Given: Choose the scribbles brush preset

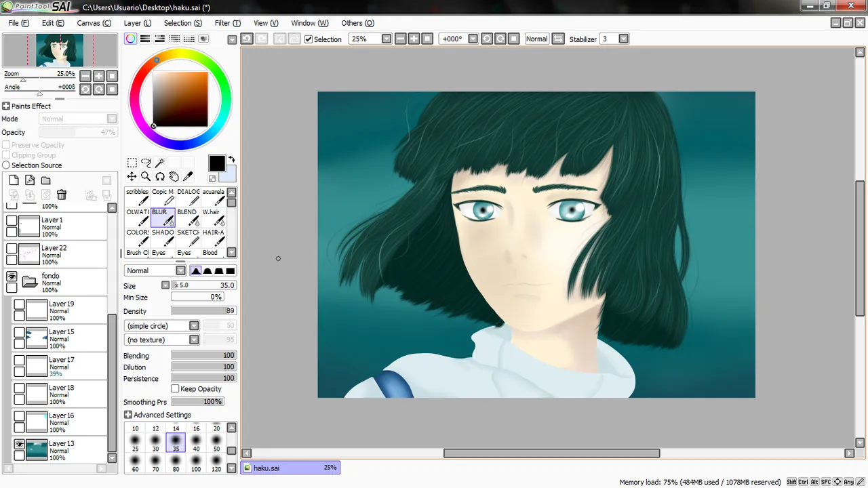Looking at the screenshot, I should coord(138,197).
